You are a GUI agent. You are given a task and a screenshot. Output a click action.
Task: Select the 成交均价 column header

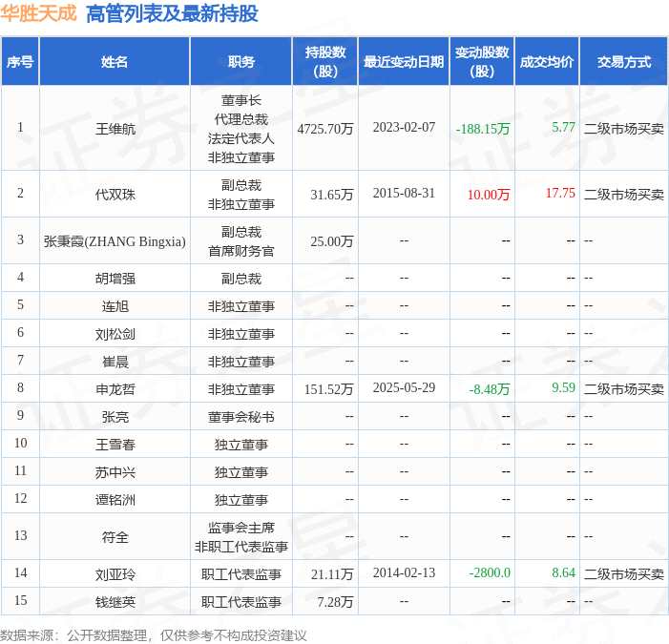pos(547,62)
